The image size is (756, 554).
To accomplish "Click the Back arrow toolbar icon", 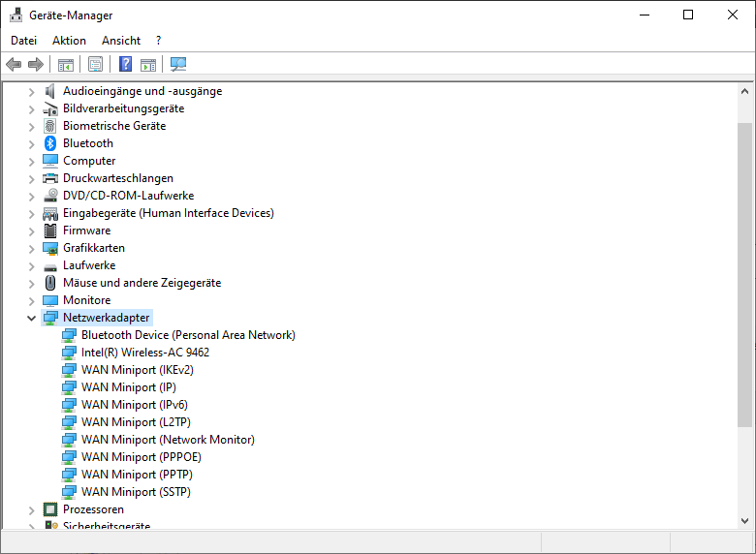I will click(14, 64).
